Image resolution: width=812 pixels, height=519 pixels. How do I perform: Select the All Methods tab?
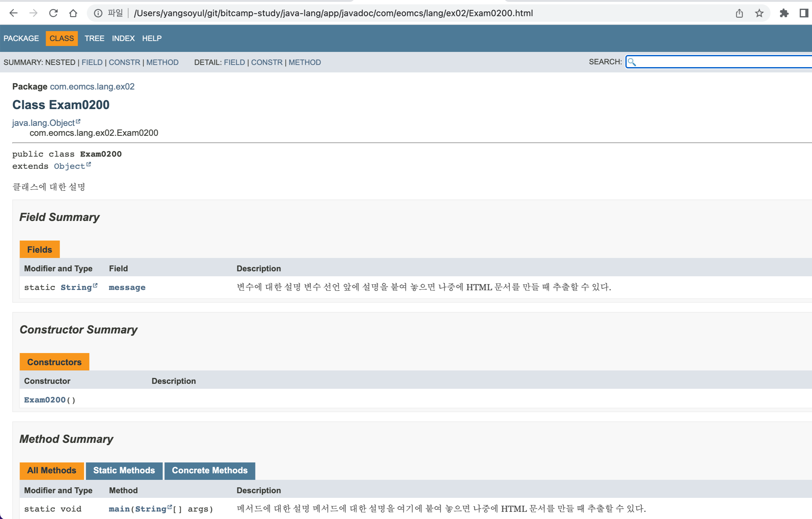point(52,471)
